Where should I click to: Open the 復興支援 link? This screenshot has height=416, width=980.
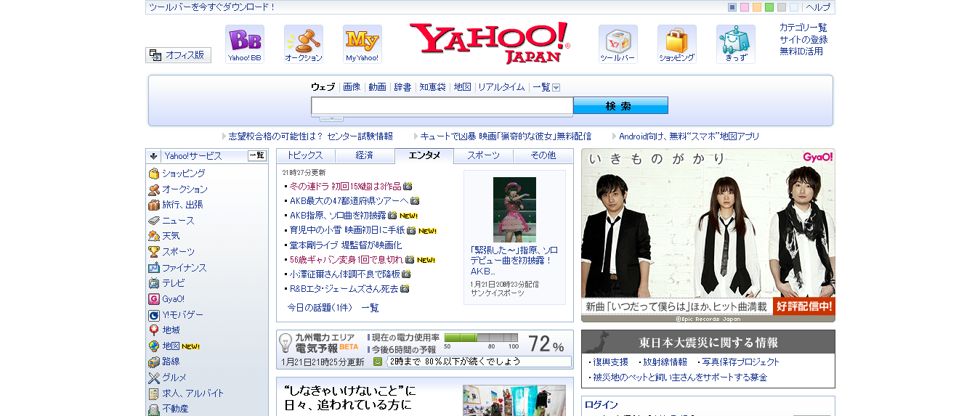point(611,362)
